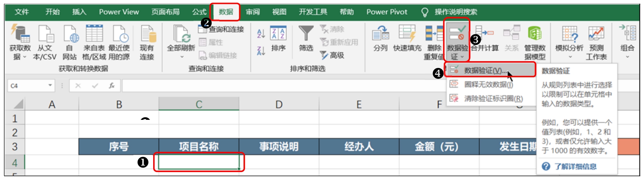Click 全部刷新 (Refresh All) icon
Image resolution: width=644 pixels, height=181 pixels.
(181, 33)
